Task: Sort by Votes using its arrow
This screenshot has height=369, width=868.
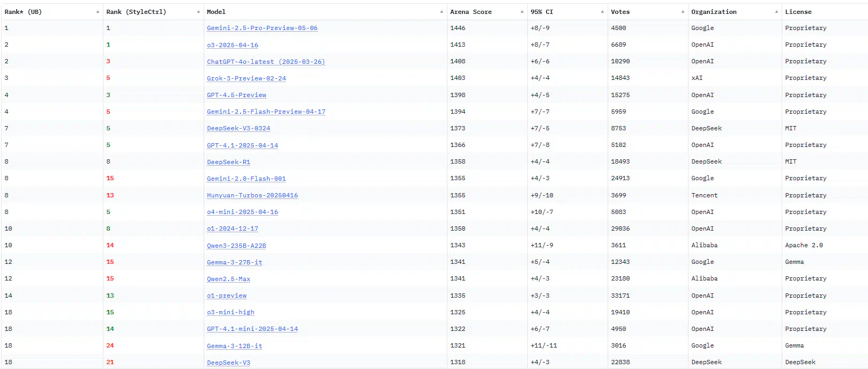Action: click(x=683, y=12)
